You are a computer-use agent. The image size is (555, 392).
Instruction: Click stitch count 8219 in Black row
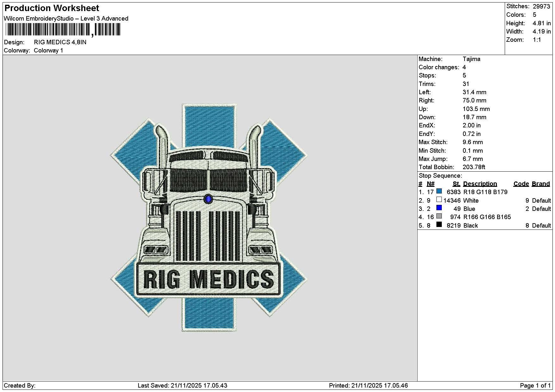(453, 225)
